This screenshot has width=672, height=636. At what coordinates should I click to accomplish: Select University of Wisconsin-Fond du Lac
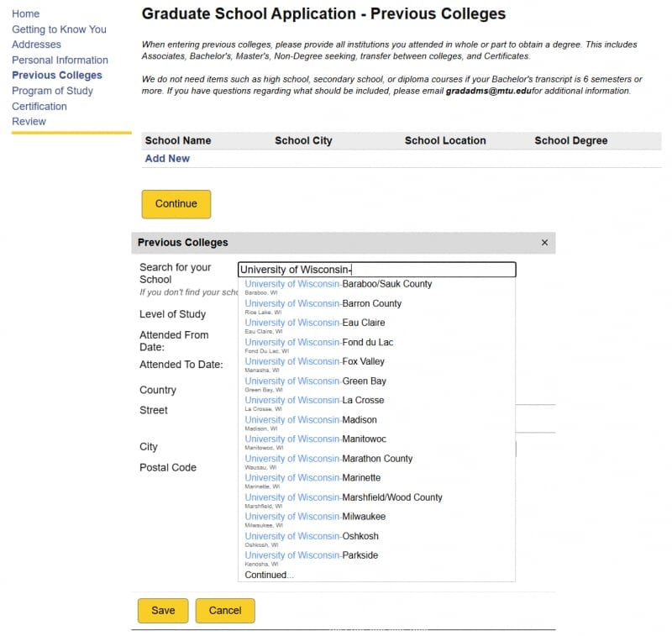click(x=376, y=346)
